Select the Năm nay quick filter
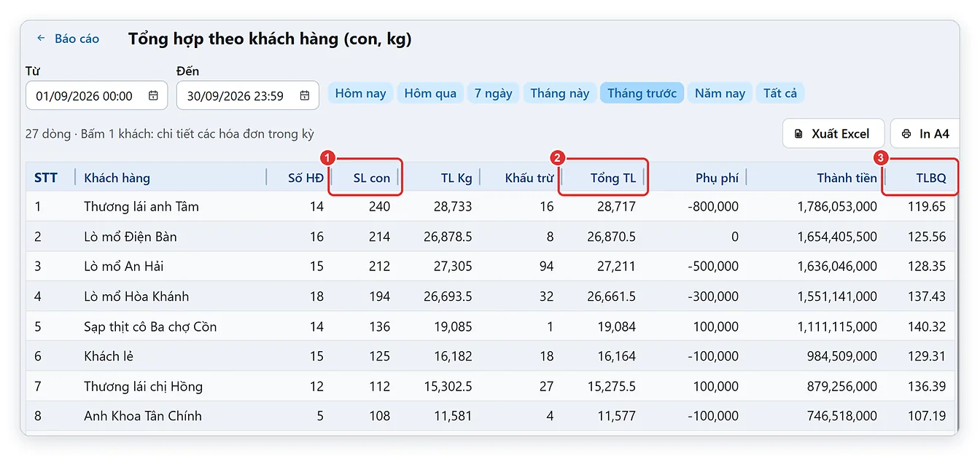This screenshot has width=980, height=456. point(720,93)
